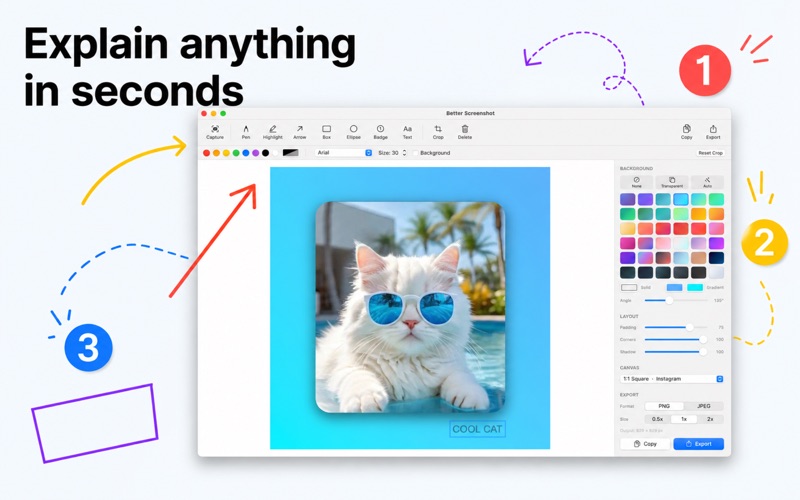Image resolution: width=800 pixels, height=500 pixels.
Task: Pick the red annotation color dot
Action: pyautogui.click(x=207, y=153)
